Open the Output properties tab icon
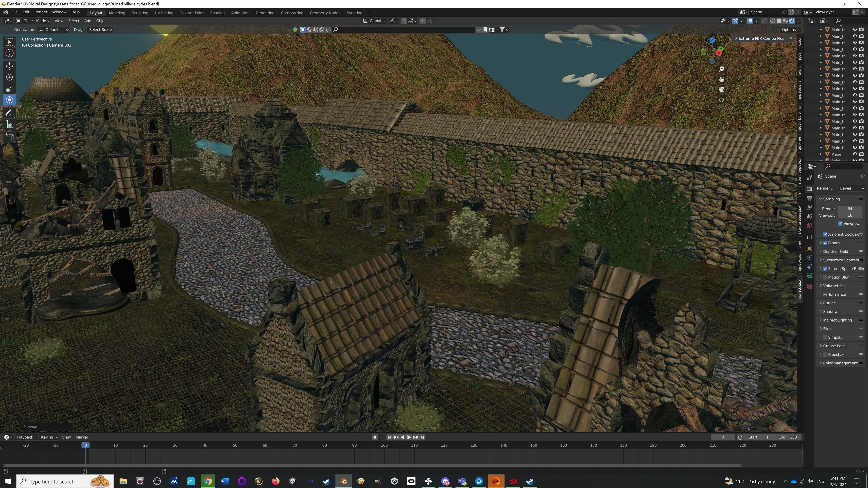Viewport: 868px width, 488px height. 809,198
